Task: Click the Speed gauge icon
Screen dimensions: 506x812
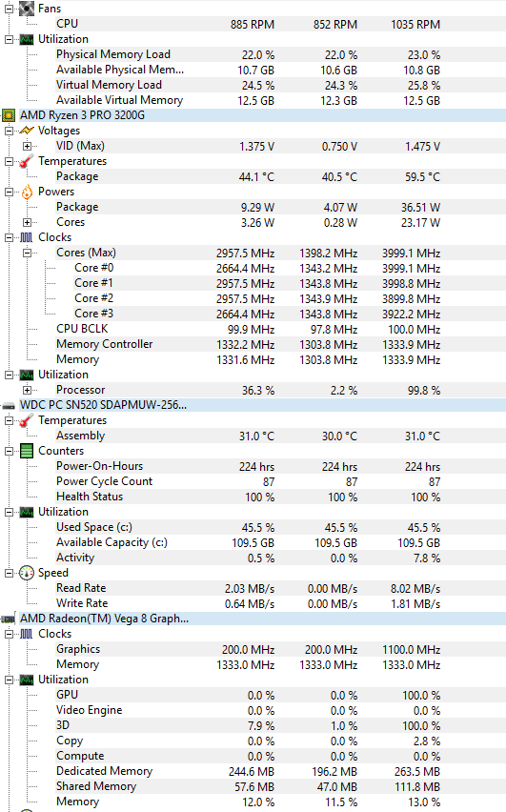Action: pos(27,573)
